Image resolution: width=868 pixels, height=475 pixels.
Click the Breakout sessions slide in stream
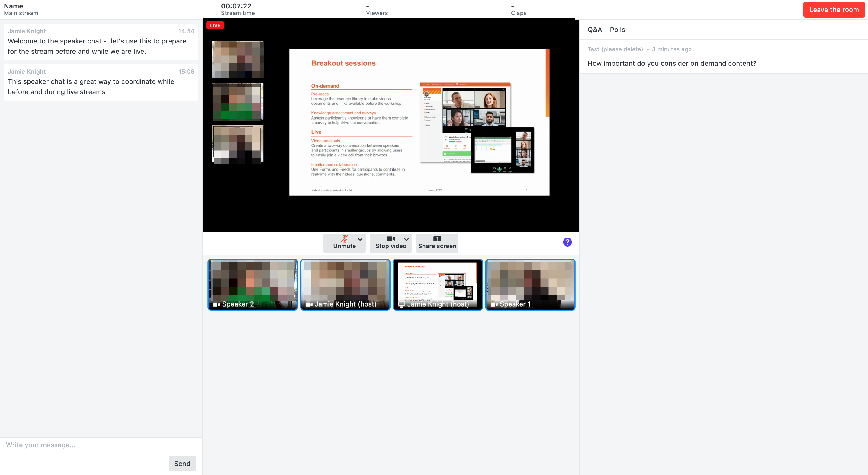click(x=419, y=122)
